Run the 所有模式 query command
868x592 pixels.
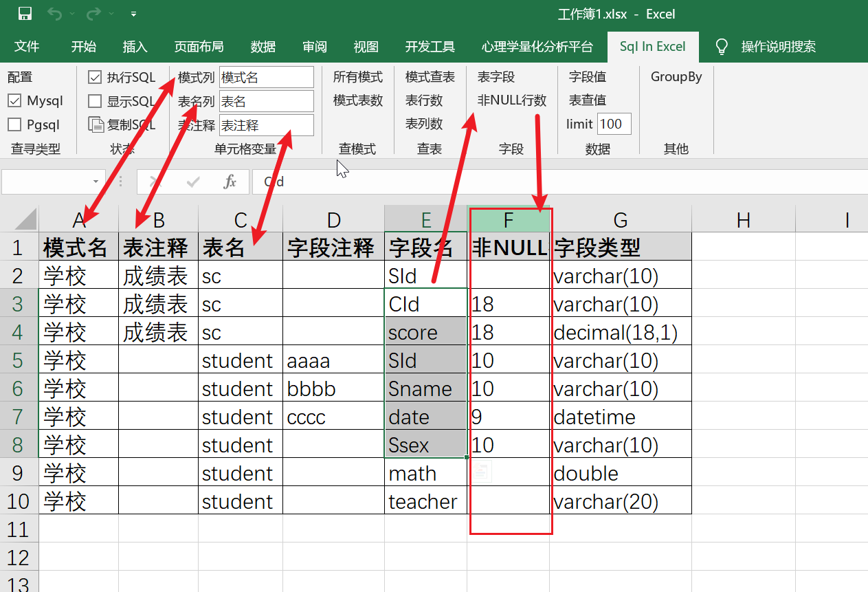tap(357, 77)
